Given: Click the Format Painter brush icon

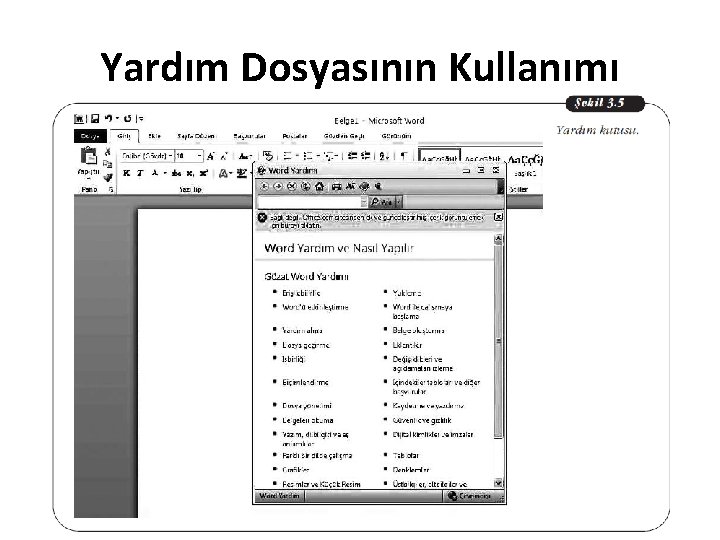Looking at the screenshot, I should [x=108, y=177].
